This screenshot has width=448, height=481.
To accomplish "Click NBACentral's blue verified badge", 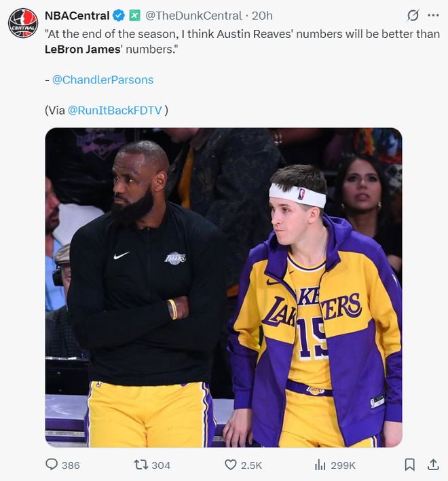I will click(x=119, y=15).
